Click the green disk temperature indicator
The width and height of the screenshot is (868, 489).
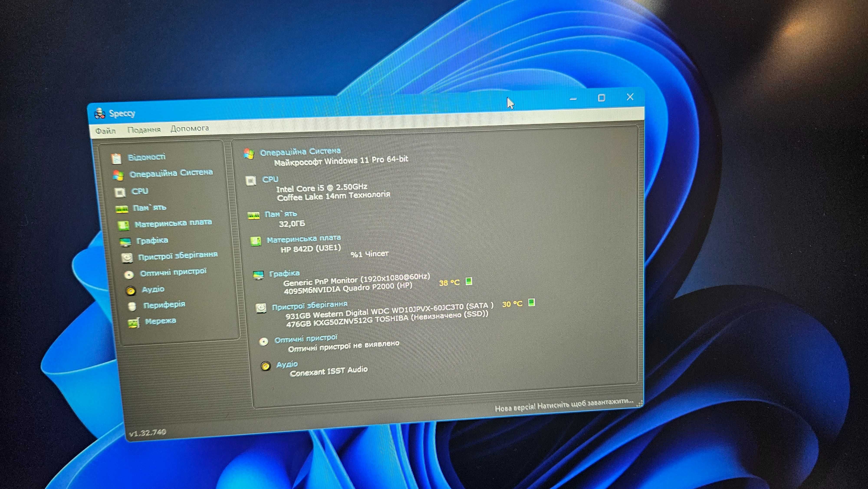tap(531, 302)
